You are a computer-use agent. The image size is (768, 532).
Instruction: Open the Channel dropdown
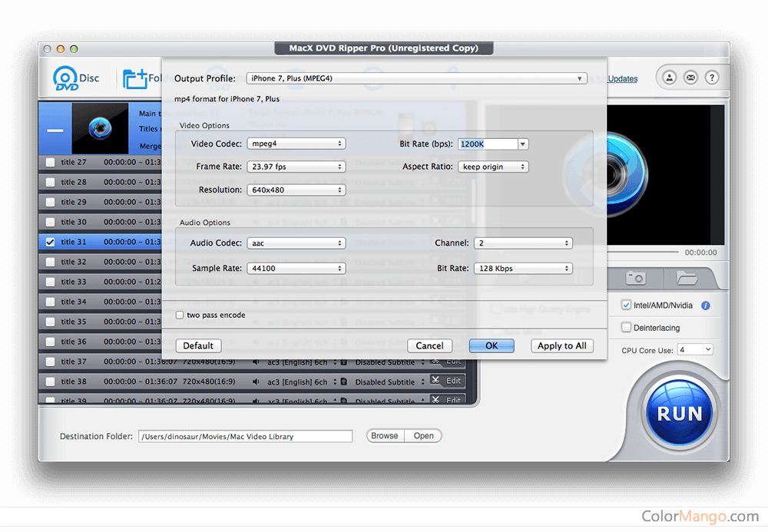tap(523, 243)
